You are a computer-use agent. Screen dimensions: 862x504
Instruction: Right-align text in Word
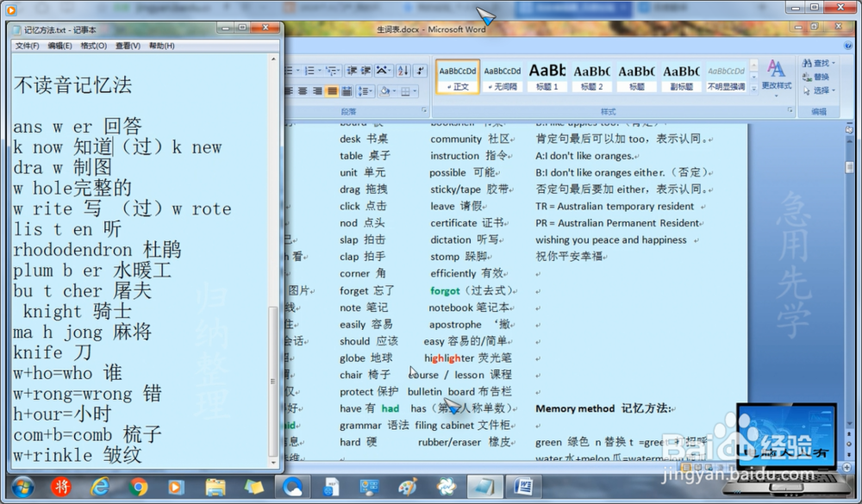317,90
